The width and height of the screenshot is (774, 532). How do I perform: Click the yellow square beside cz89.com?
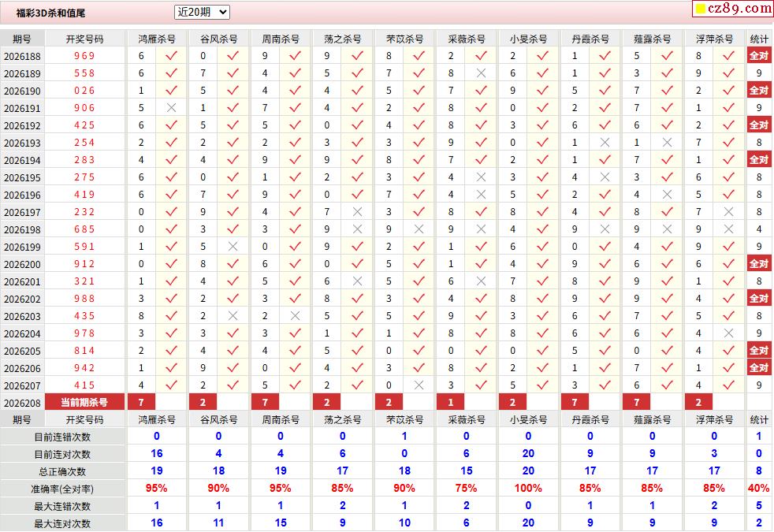point(701,9)
